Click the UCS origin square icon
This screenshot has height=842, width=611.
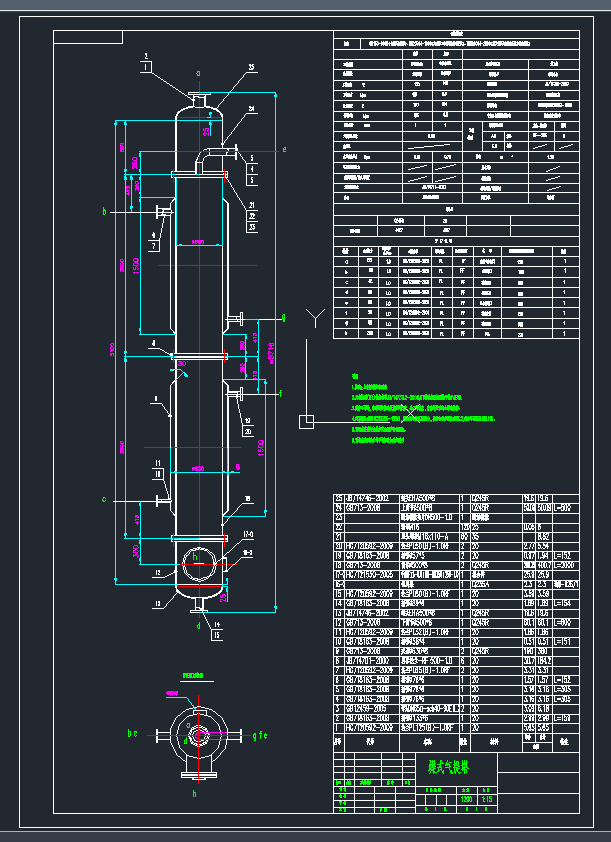pos(306,422)
